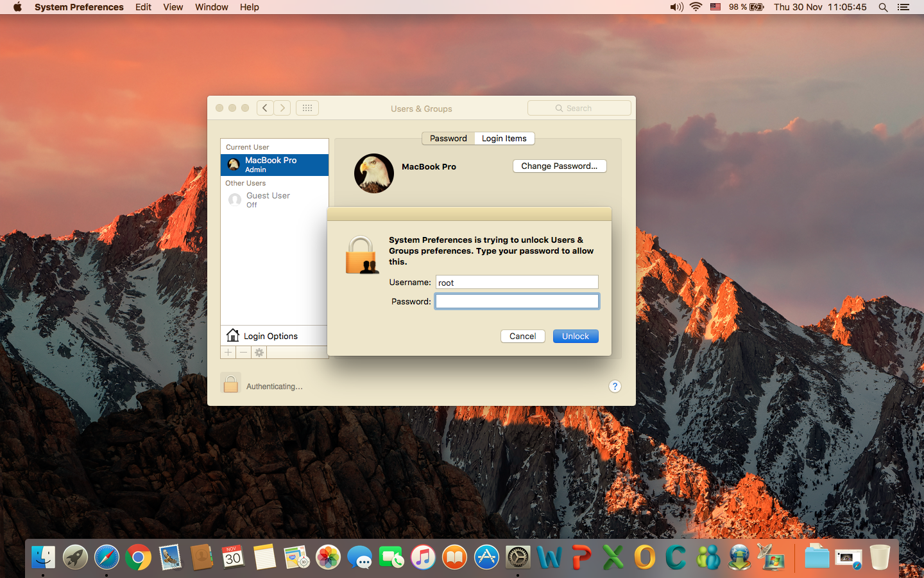
Task: Open Google Chrome from the Dock
Action: coord(139,557)
